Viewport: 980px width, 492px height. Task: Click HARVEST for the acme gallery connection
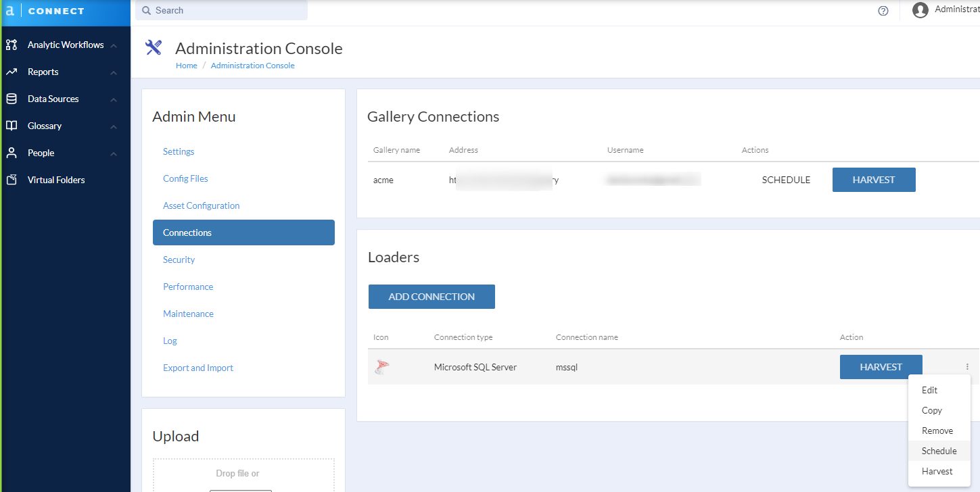point(874,179)
